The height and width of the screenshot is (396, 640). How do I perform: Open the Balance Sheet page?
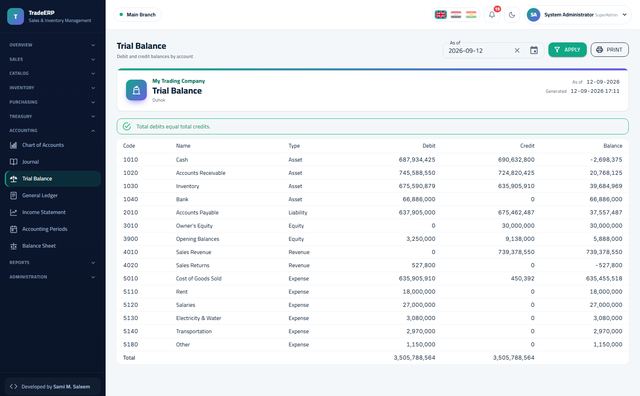(x=52, y=245)
